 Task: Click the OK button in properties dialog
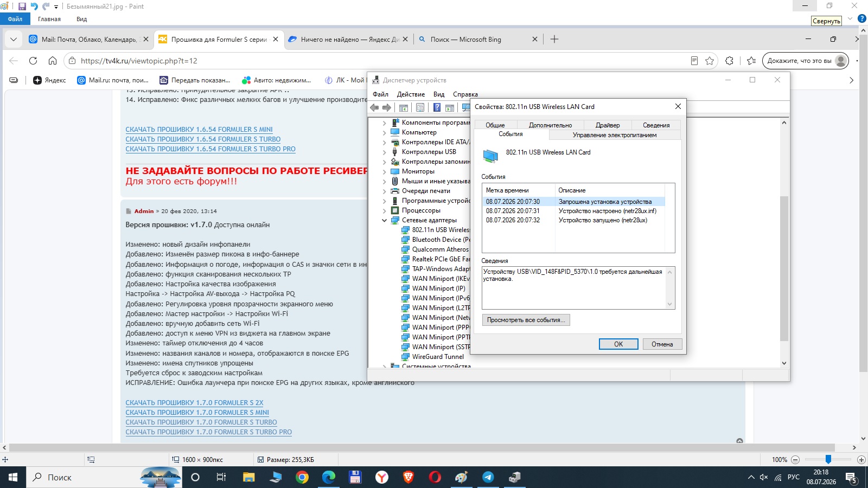pos(618,344)
